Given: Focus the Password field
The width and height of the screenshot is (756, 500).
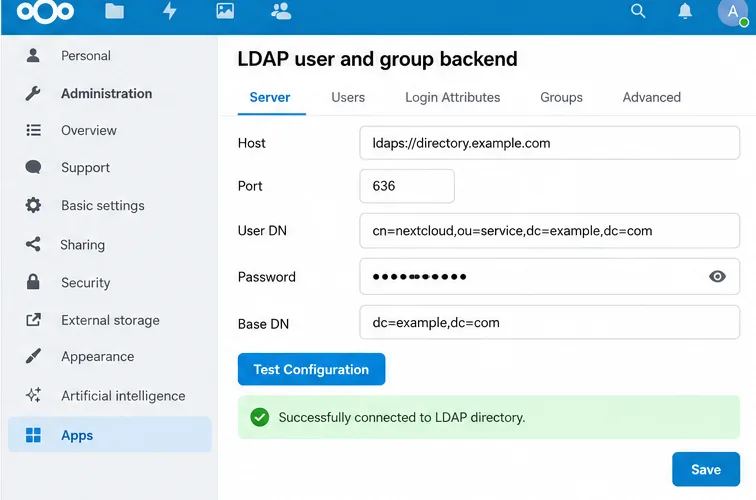Looking at the screenshot, I should point(550,276).
